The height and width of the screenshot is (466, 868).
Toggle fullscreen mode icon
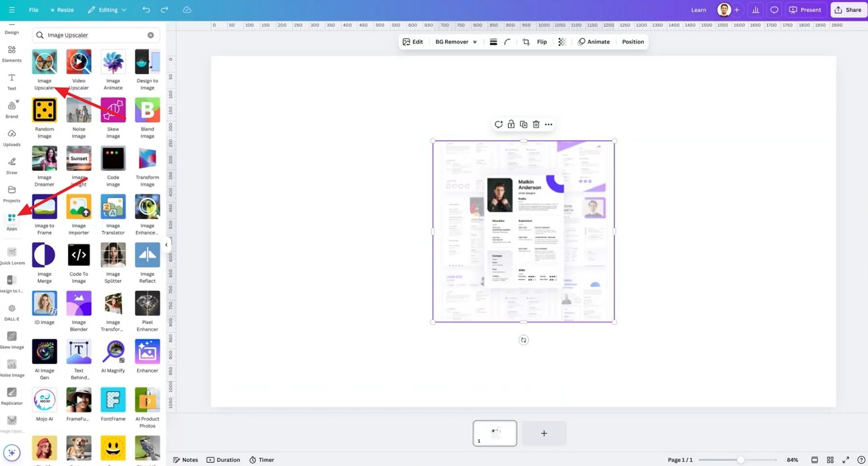coord(846,460)
